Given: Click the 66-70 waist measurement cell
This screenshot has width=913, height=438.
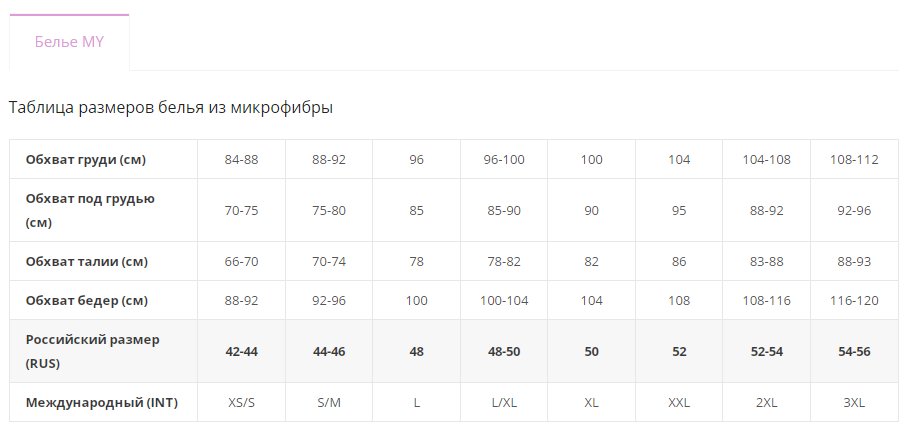Looking at the screenshot, I should tap(242, 262).
